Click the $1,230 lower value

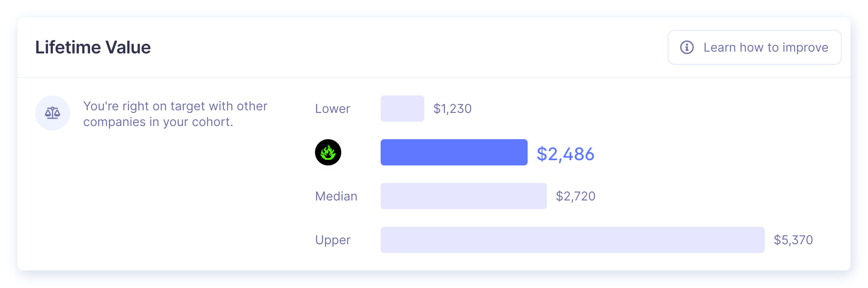tap(452, 109)
